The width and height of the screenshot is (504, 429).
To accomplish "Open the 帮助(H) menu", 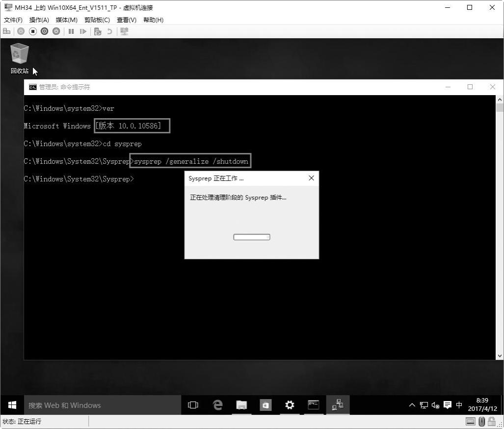I will pos(153,20).
